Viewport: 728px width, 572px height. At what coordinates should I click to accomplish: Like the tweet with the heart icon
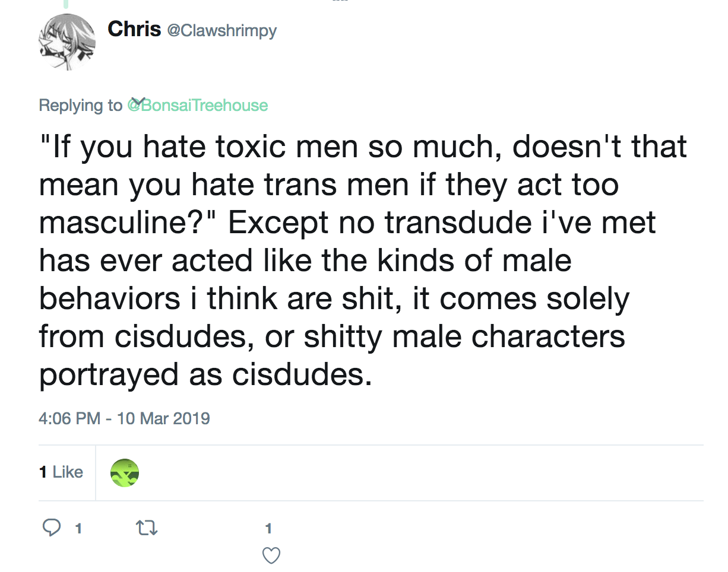click(x=271, y=555)
